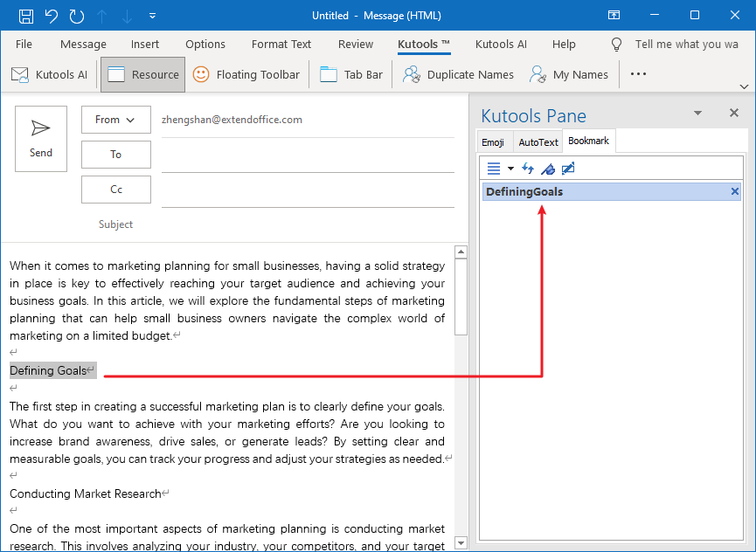Open the From account dropdown

coord(115,120)
